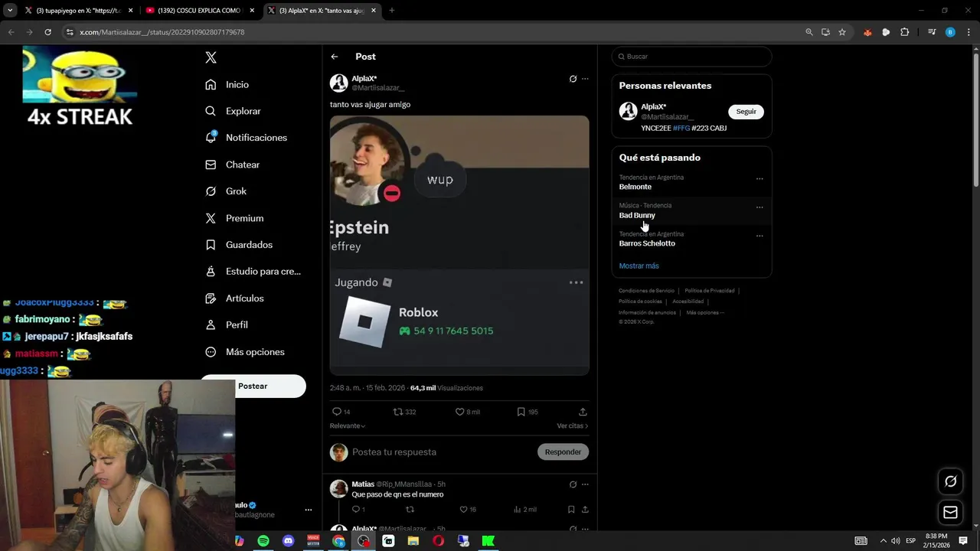This screenshot has height=551, width=980.
Task: Open options for the Belmonte trend
Action: click(759, 179)
